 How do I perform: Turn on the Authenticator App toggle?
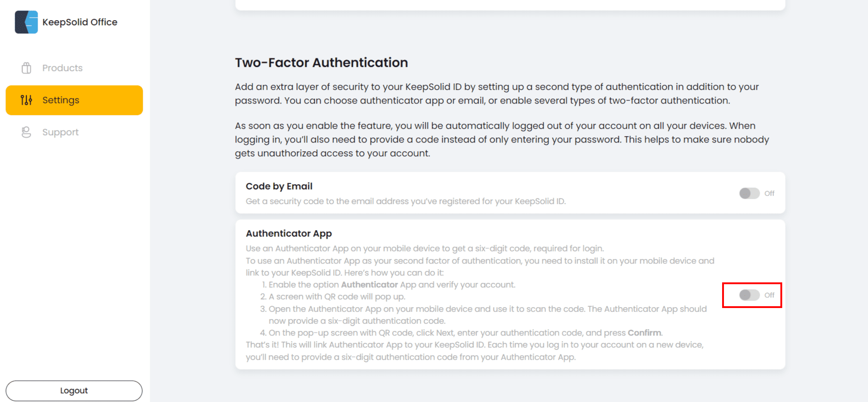pyautogui.click(x=749, y=295)
